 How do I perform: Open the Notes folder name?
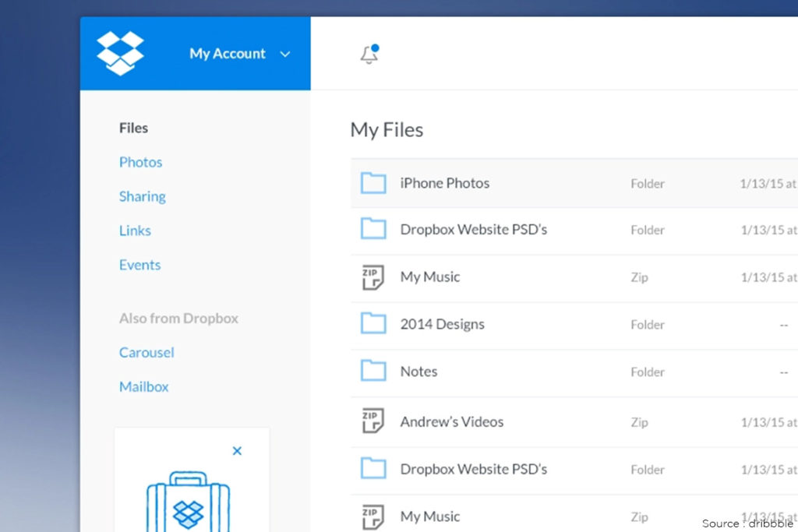pos(418,372)
